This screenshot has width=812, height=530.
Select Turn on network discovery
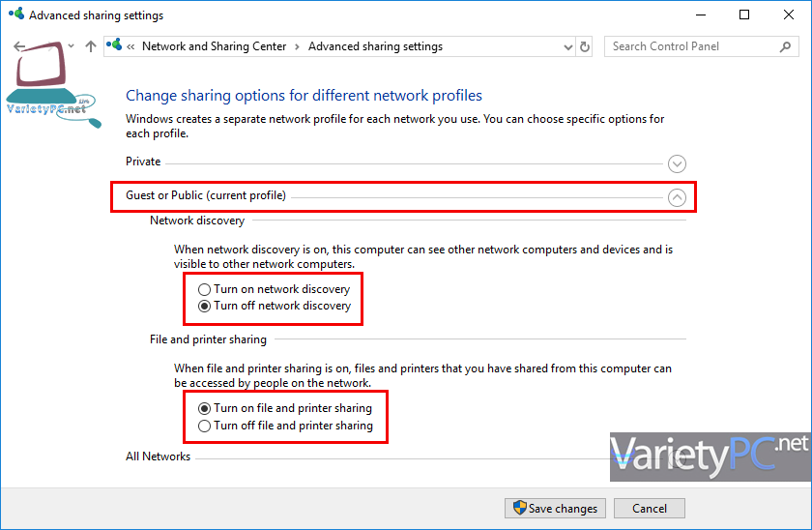click(x=274, y=289)
